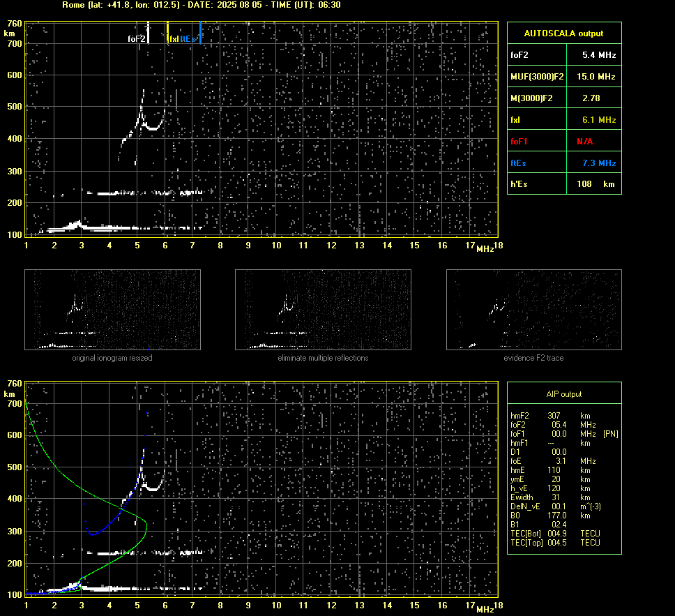Click the yellow fxI label in AUTOSCALA table
Screen dimensions: 675x616
(515, 120)
